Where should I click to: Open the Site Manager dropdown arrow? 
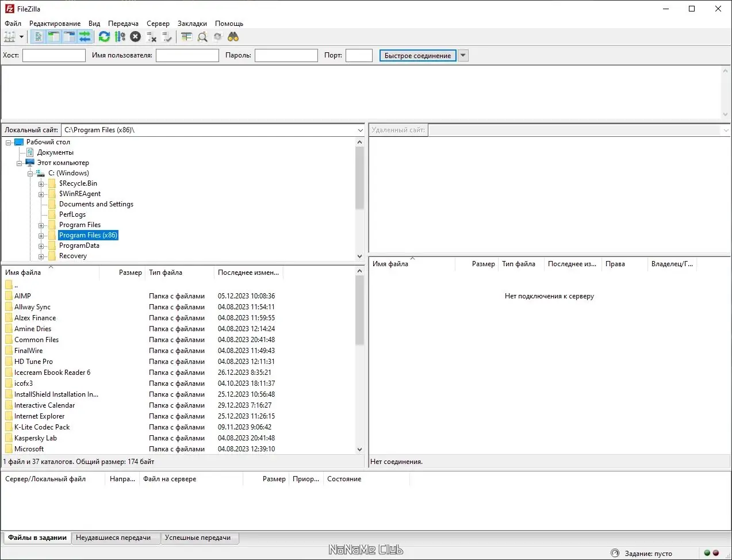(22, 37)
